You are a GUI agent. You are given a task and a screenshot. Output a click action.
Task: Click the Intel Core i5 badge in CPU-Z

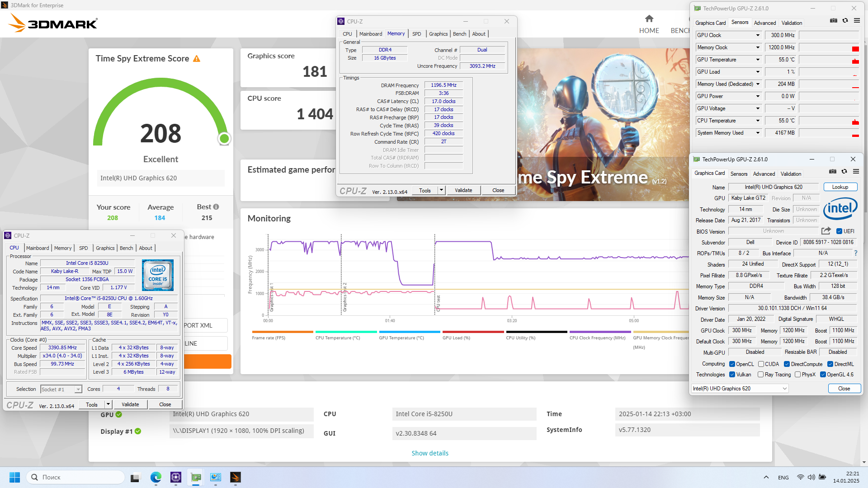(157, 275)
